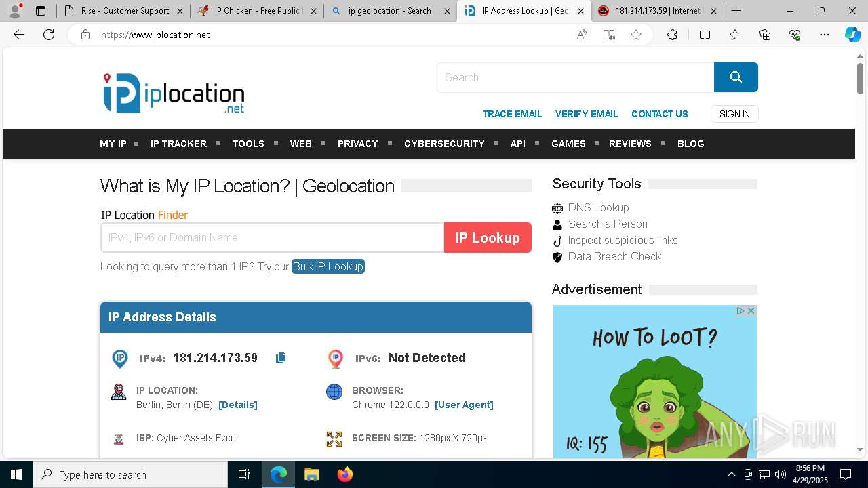
Task: Open CYBERSECURITY menu item
Action: [444, 144]
